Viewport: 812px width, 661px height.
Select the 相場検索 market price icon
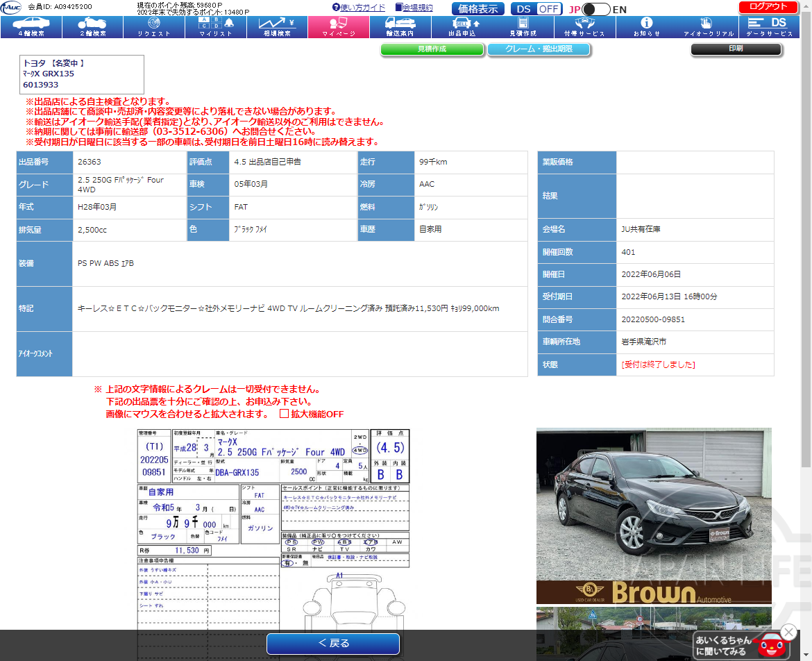(x=277, y=26)
